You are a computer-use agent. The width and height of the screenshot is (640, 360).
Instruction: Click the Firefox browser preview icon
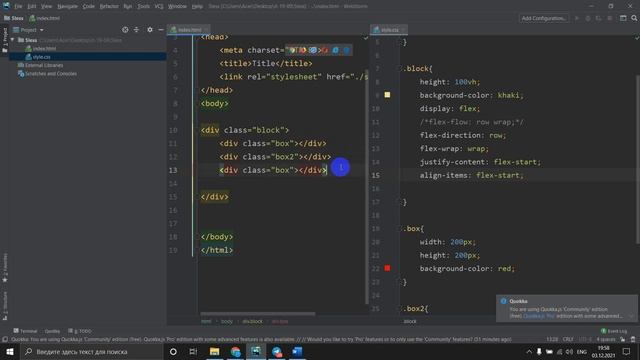click(303, 50)
